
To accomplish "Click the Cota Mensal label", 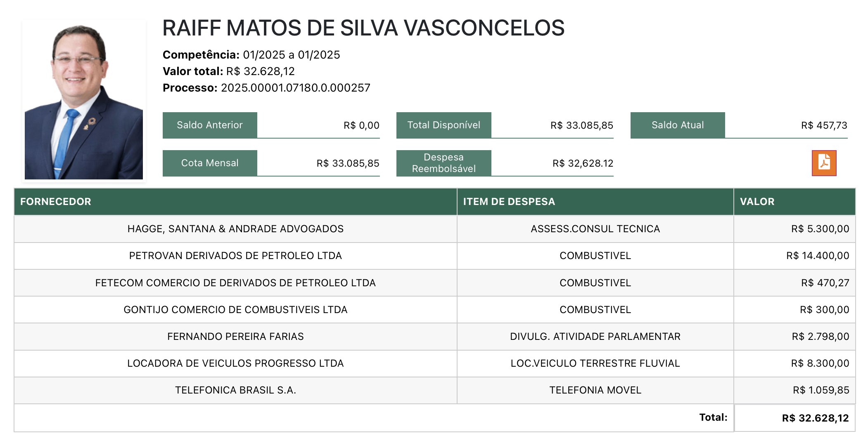I will point(210,163).
